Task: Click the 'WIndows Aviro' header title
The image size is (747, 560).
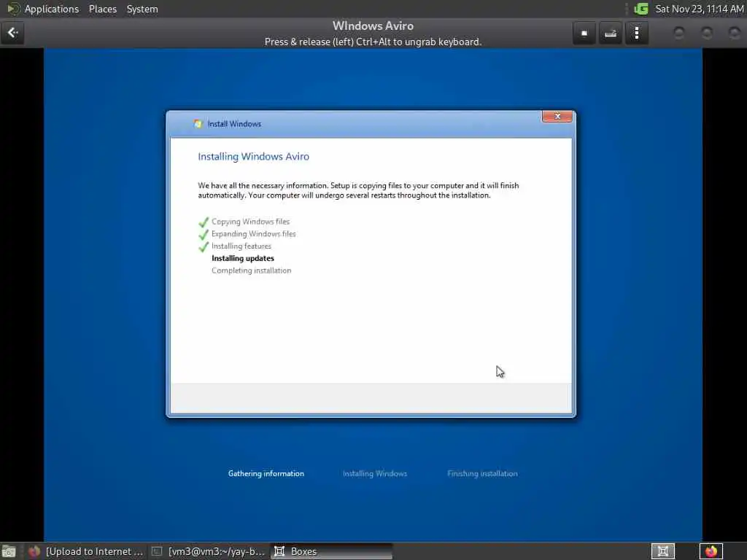Action: point(373,26)
